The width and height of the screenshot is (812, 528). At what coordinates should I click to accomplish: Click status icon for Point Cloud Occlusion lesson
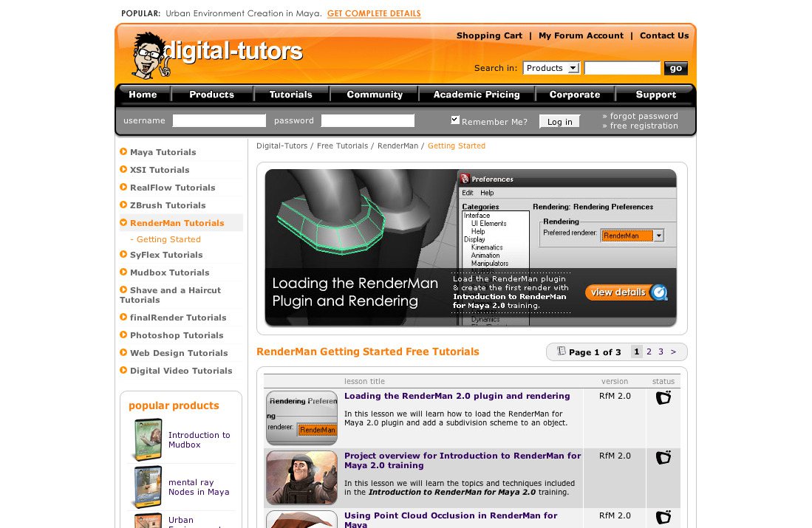663,517
